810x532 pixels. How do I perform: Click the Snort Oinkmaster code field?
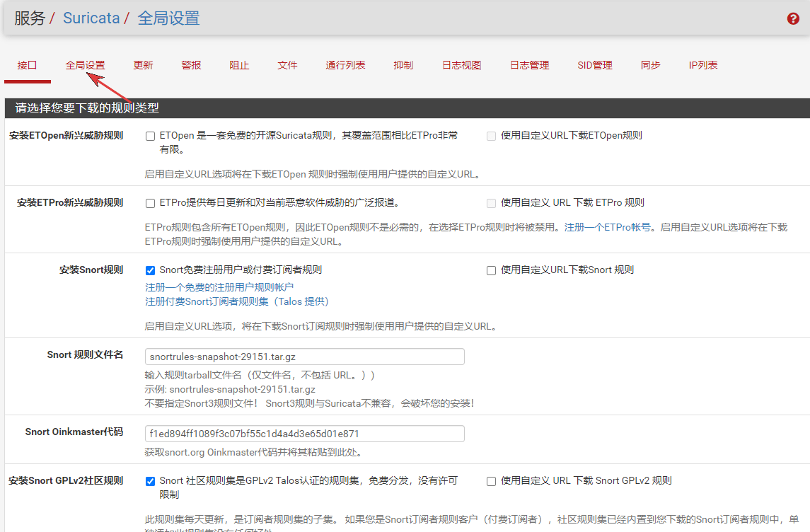[x=304, y=434]
